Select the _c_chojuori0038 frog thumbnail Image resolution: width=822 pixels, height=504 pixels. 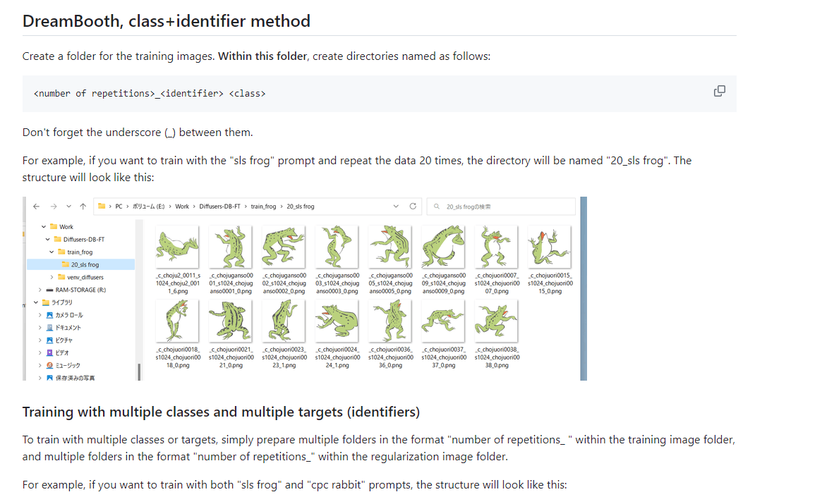coord(496,321)
